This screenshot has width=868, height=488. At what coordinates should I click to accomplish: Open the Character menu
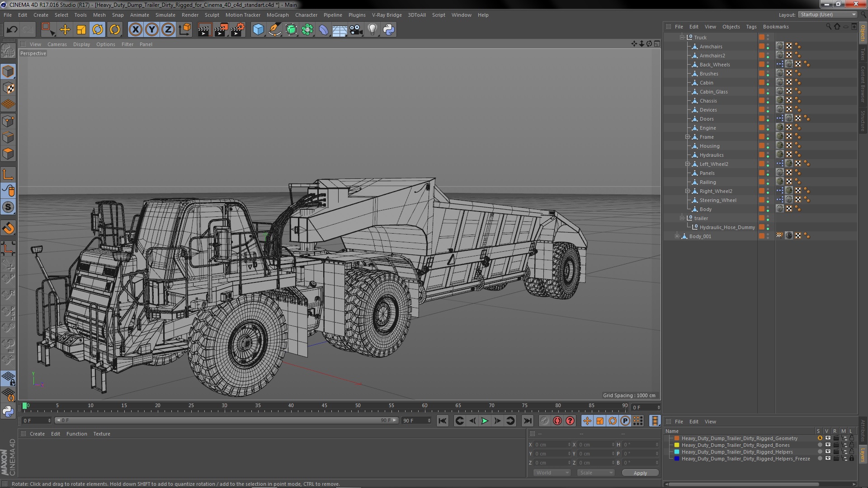point(306,15)
